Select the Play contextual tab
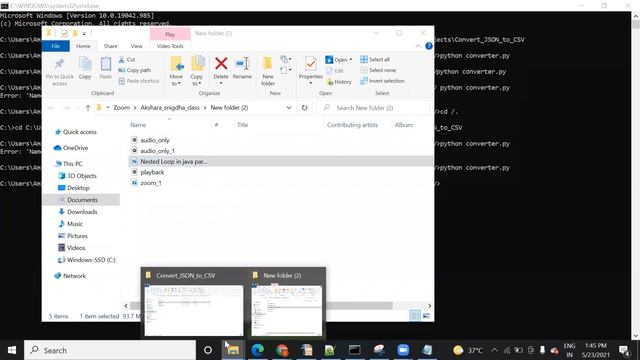This screenshot has width=640, height=360. tap(170, 34)
